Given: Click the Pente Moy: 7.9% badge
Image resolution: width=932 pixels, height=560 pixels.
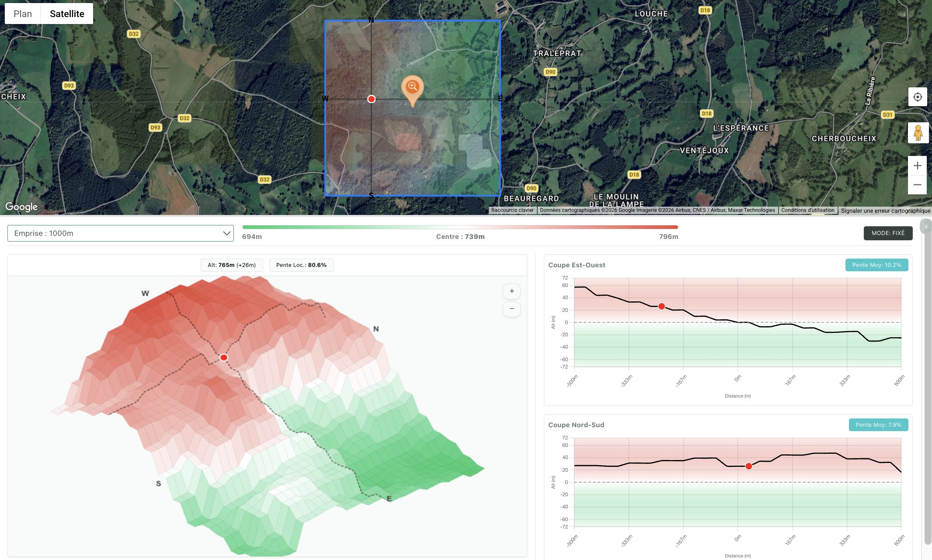Looking at the screenshot, I should (x=878, y=425).
